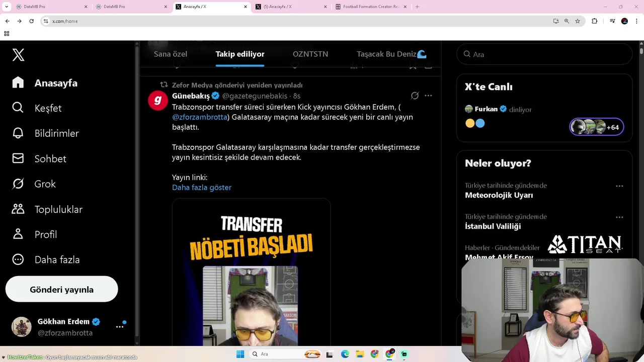Click the X logo in sidebar
This screenshot has width=644, height=362.
[18, 55]
